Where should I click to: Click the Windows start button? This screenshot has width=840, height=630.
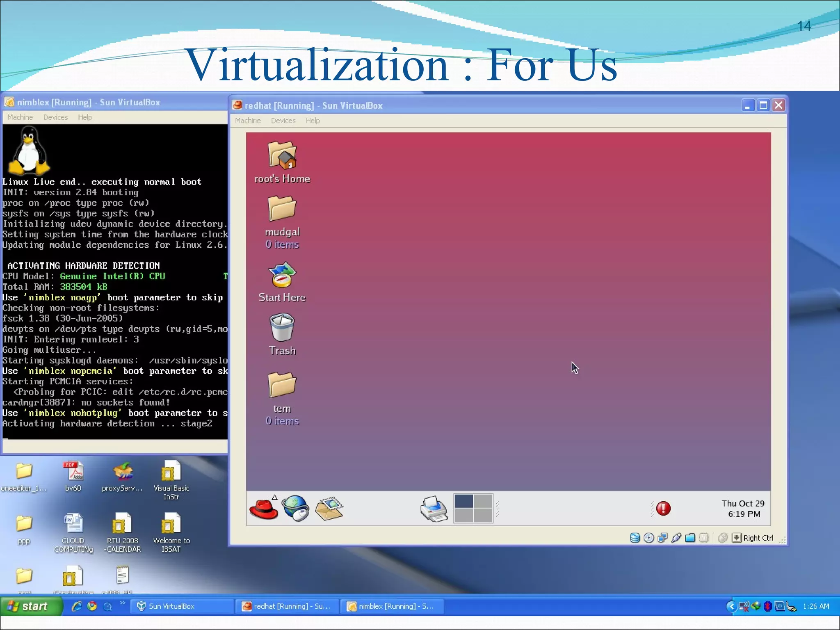[31, 606]
